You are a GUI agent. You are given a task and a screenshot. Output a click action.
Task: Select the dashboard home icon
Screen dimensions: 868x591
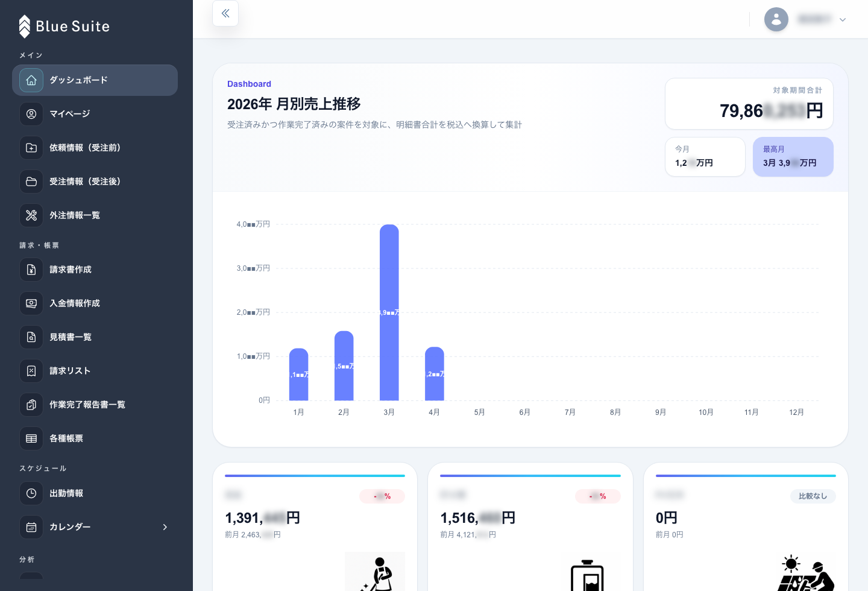[x=31, y=80]
